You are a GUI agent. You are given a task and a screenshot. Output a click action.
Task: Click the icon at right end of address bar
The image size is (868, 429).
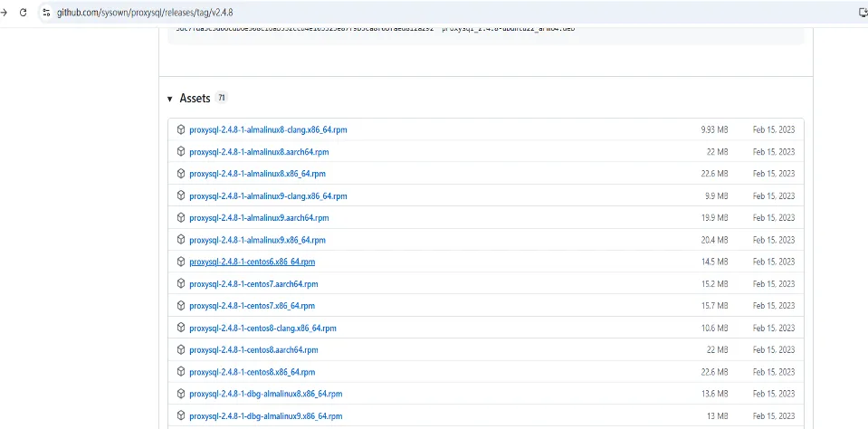coord(863,12)
